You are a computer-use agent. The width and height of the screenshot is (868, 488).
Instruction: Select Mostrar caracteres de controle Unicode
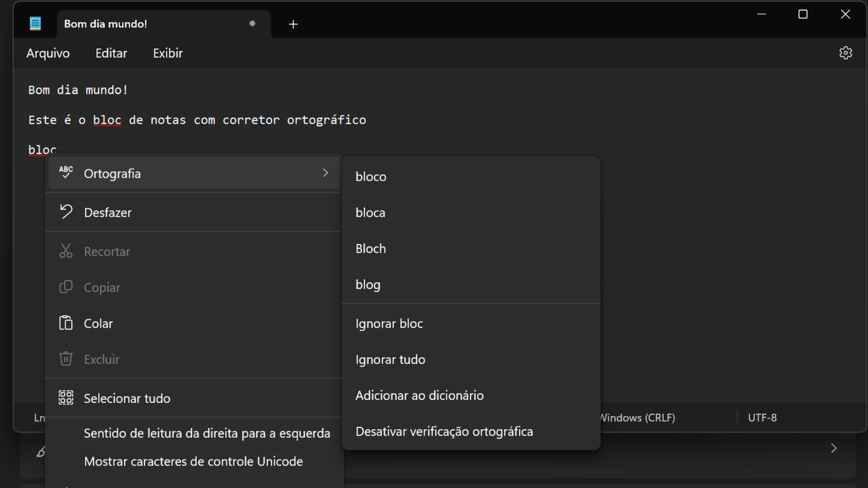(x=193, y=462)
